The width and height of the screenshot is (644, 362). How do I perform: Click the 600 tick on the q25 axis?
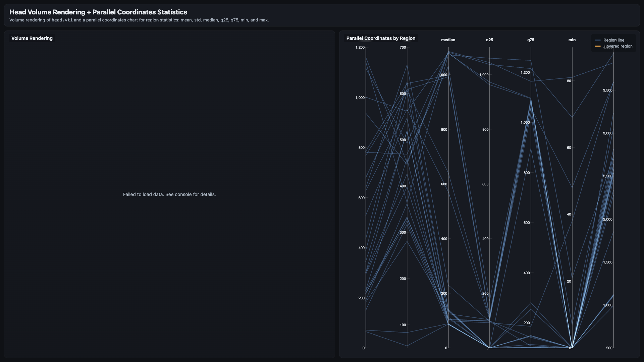[485, 184]
